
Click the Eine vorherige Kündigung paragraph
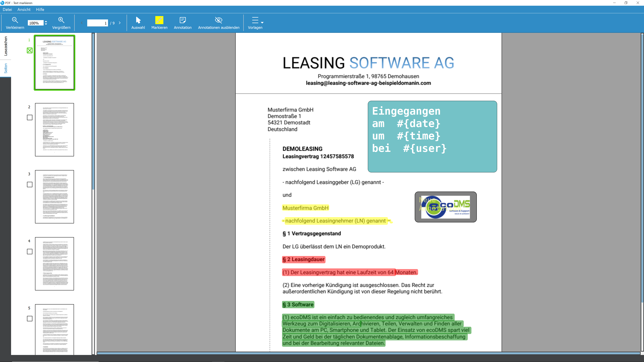click(362, 288)
